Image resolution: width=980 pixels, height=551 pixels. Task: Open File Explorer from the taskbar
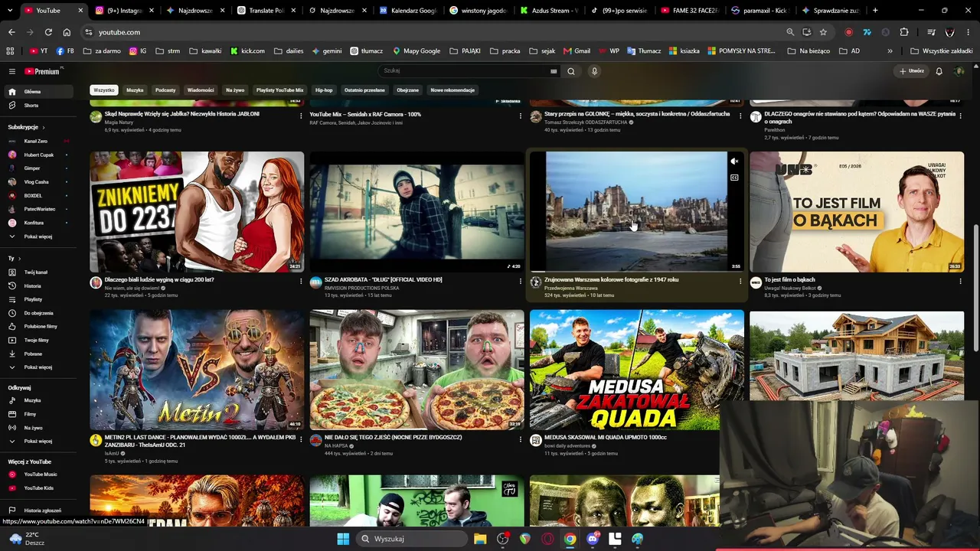480,539
